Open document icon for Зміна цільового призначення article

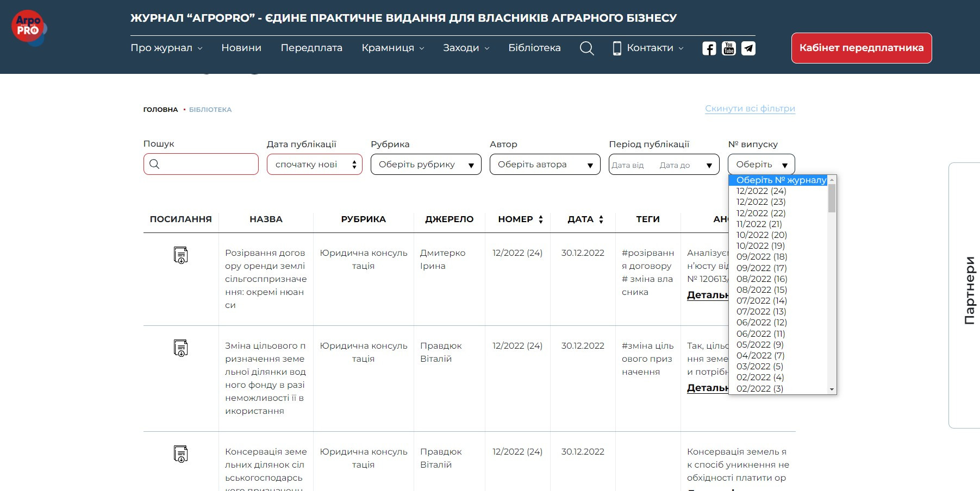pyautogui.click(x=180, y=348)
